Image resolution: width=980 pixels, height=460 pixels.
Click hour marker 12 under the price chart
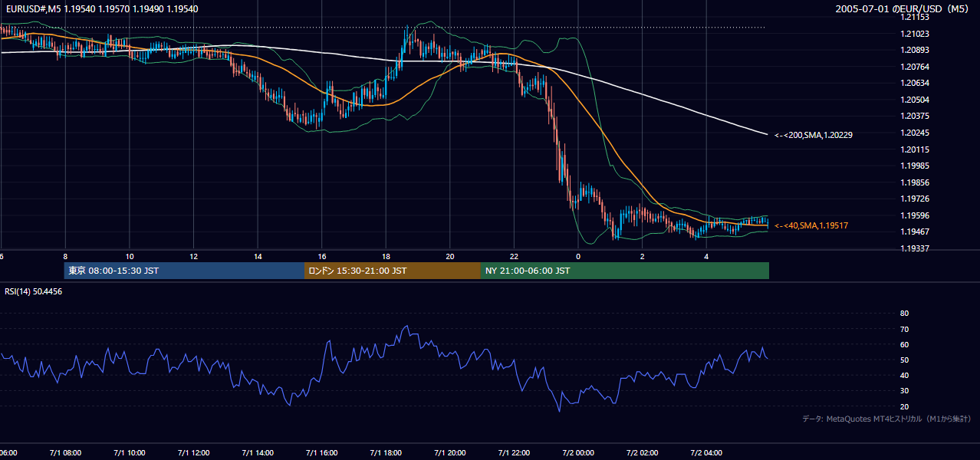[193, 256]
